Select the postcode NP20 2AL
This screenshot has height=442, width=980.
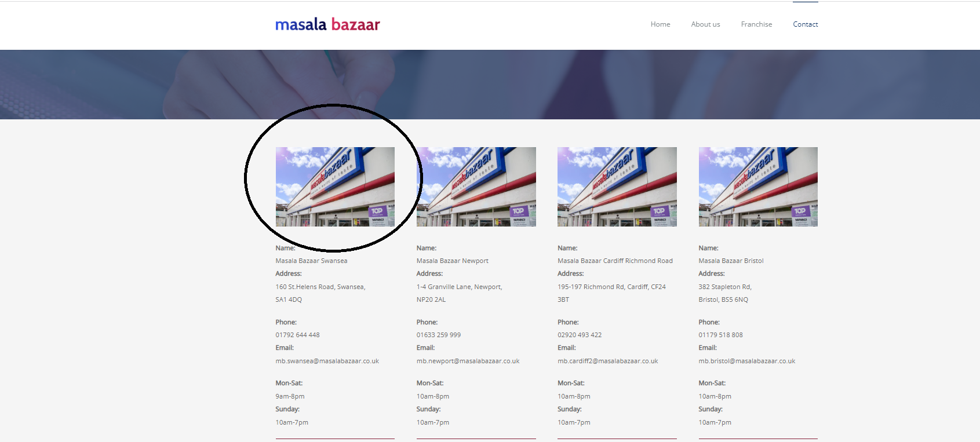coord(431,299)
